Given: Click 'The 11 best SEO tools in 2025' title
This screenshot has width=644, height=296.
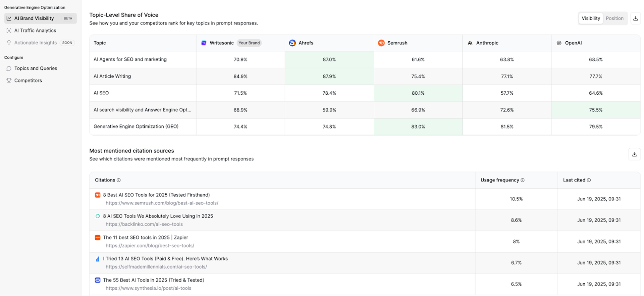Looking at the screenshot, I should (146, 238).
